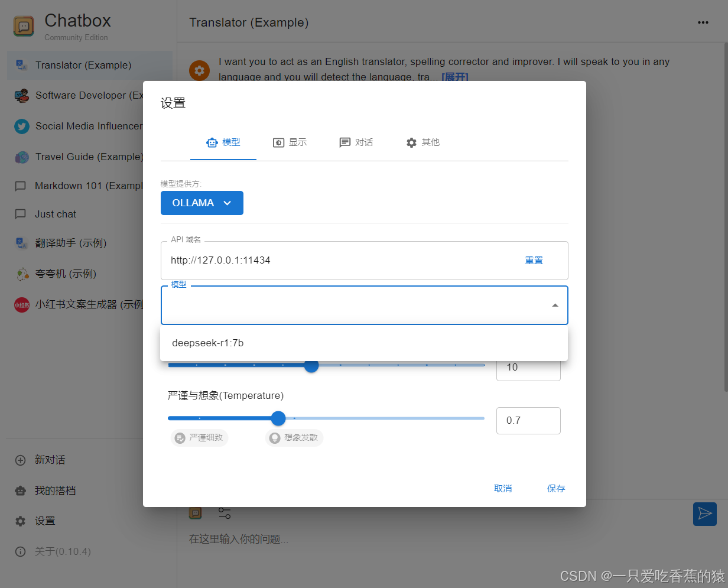
Task: Click the context message count slider handle
Action: (311, 365)
